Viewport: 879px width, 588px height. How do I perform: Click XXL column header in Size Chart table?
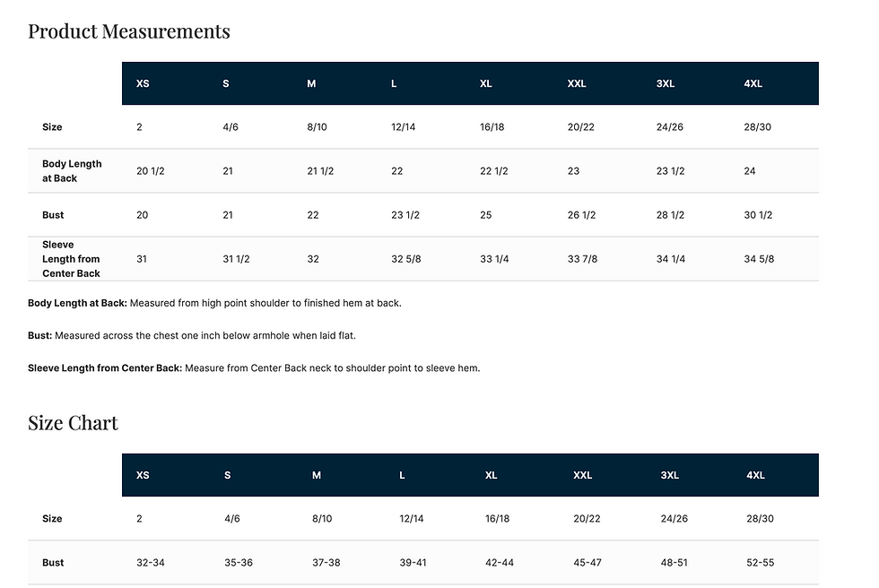point(582,475)
